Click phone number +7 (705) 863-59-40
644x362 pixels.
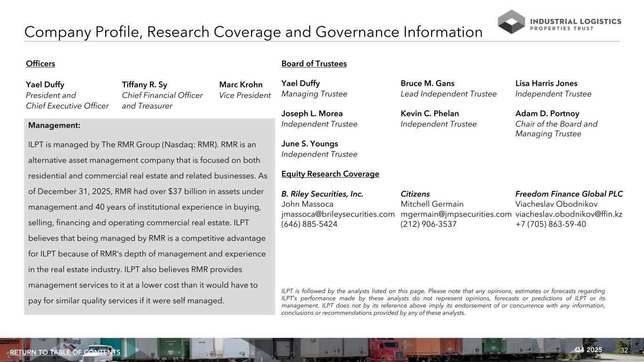point(551,224)
